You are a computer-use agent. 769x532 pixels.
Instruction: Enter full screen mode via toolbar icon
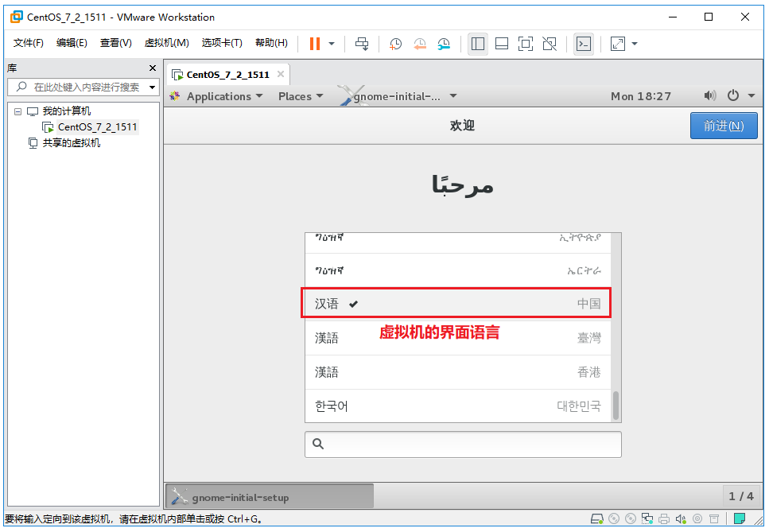point(525,44)
